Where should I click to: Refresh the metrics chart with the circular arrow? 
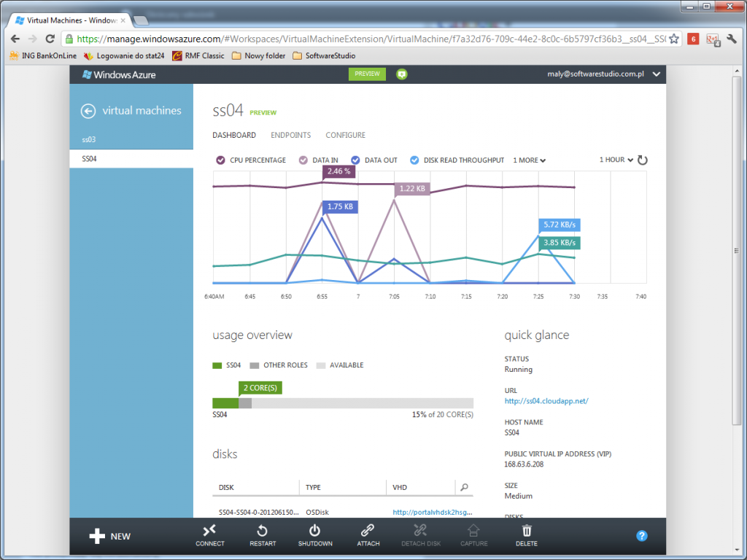coord(643,160)
